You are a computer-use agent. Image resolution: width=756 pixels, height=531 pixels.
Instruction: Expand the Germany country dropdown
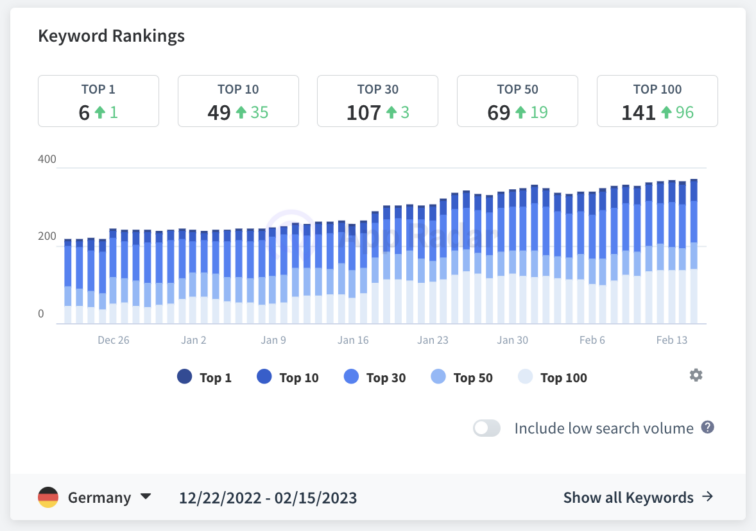click(x=145, y=497)
